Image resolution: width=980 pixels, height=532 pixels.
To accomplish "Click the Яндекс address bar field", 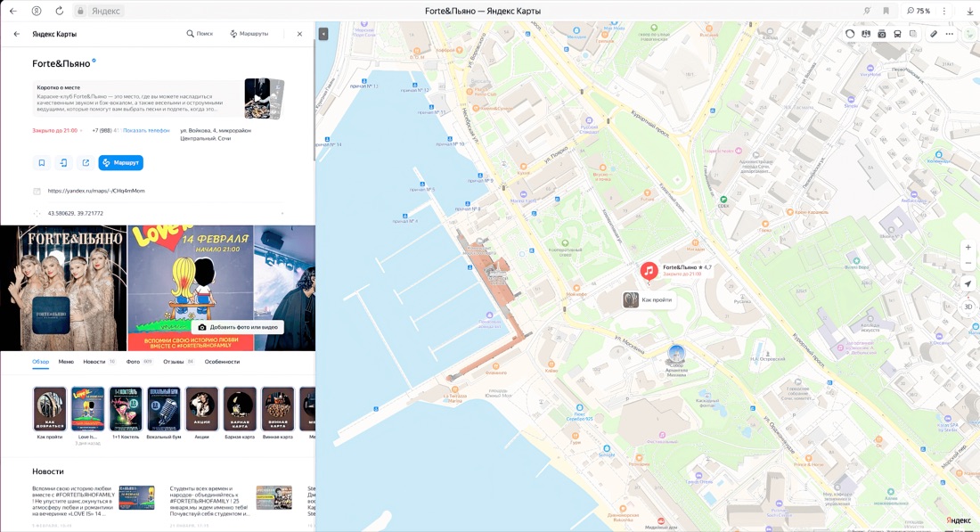I will 105,12.
